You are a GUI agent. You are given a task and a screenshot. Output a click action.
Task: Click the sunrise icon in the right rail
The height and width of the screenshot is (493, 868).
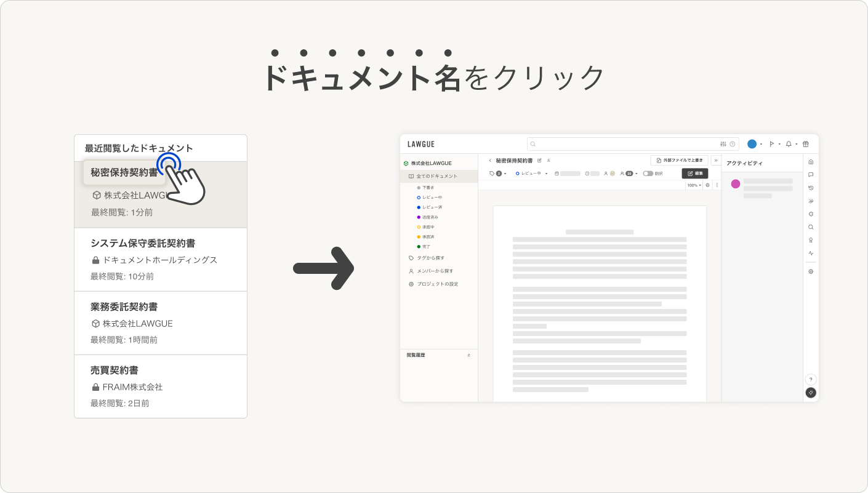pos(811,201)
